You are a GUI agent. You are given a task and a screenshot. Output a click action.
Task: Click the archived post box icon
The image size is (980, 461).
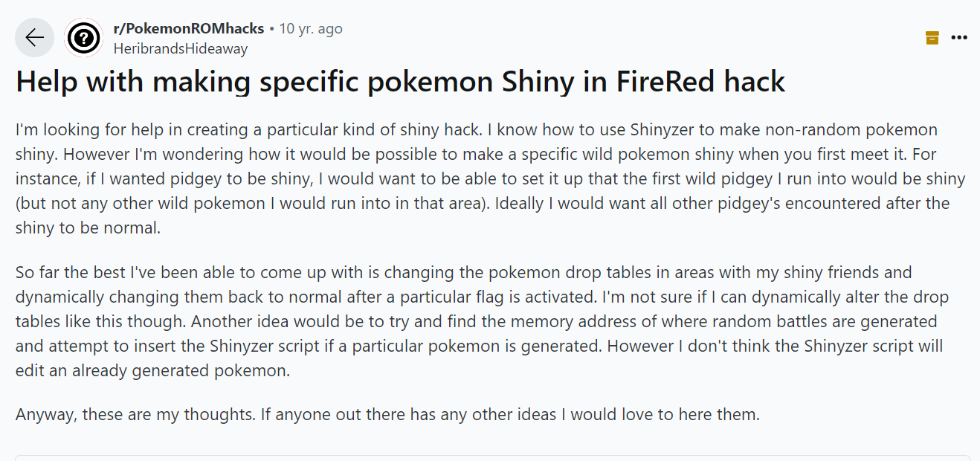932,37
